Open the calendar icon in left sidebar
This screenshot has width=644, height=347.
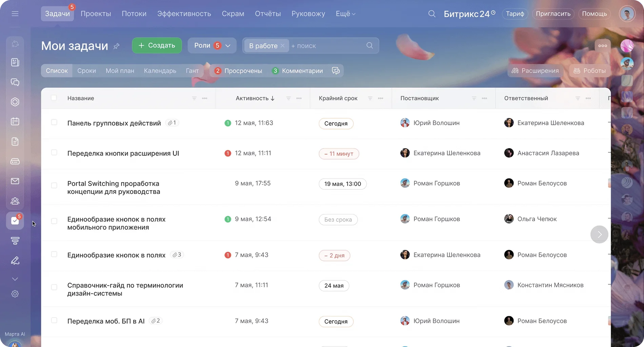[15, 122]
